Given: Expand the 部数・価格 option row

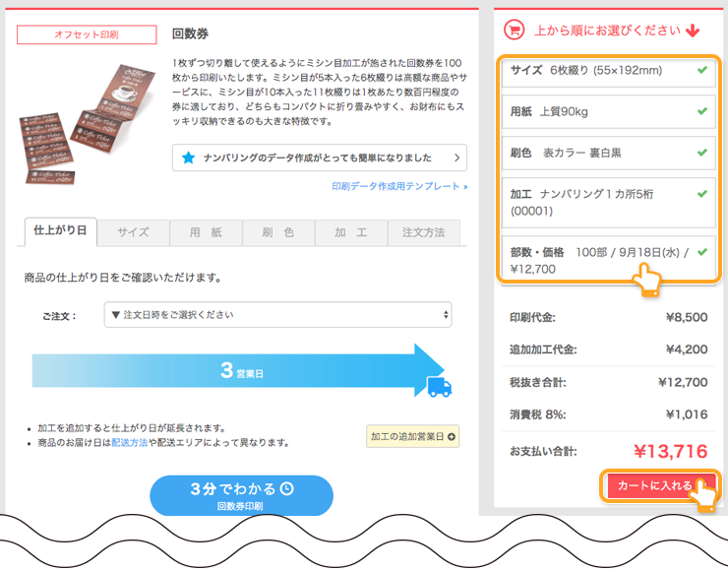Looking at the screenshot, I should pos(608,260).
